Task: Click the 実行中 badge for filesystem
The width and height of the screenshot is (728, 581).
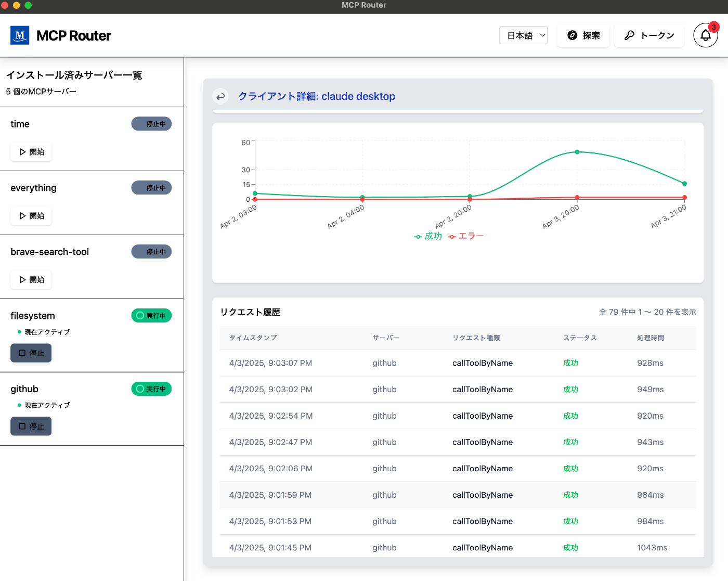Action: coord(151,316)
